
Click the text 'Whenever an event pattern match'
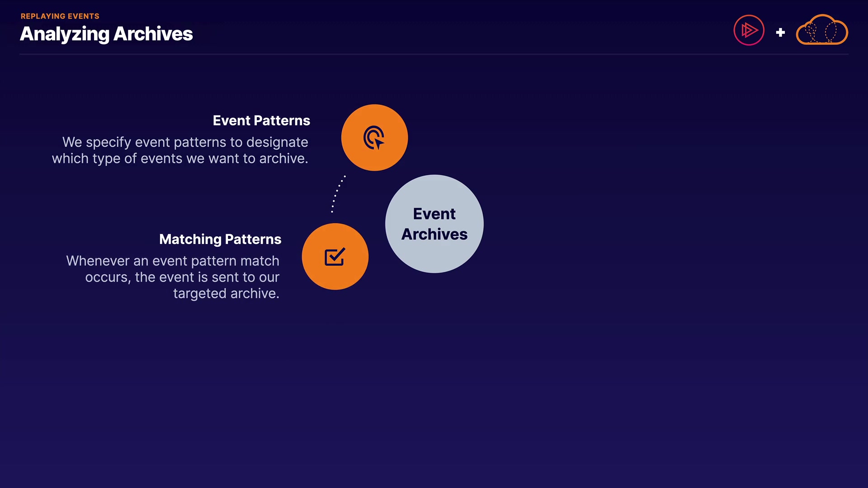coord(173,261)
